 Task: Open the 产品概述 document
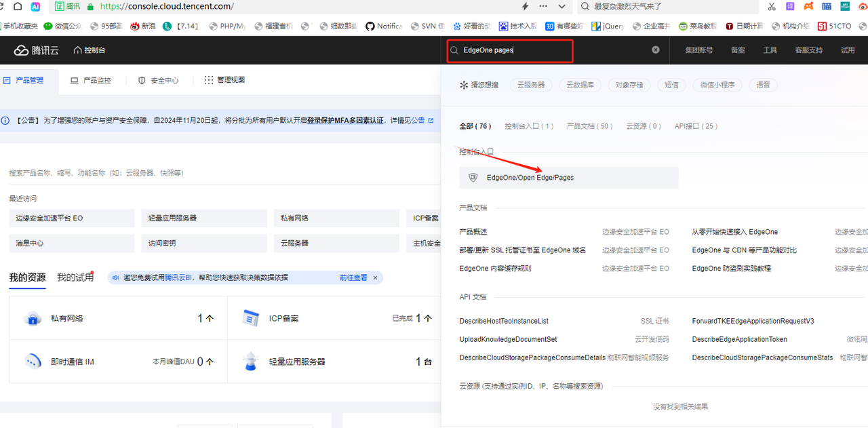(473, 232)
